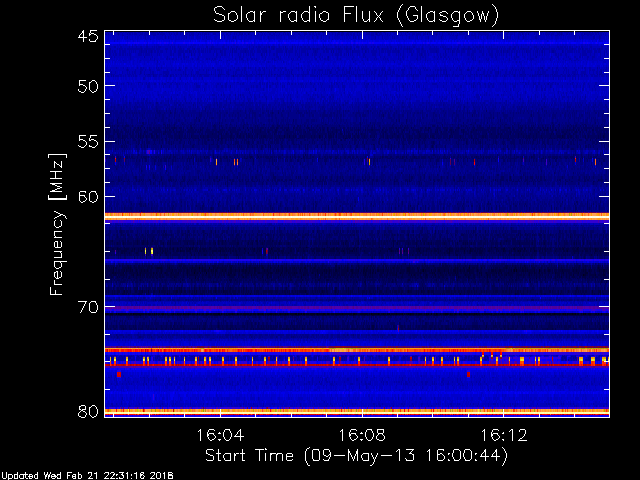The image size is (640, 480).
Task: Click the plot title 'Solar radio Flux (Glasgow)'
Action: tap(356, 16)
